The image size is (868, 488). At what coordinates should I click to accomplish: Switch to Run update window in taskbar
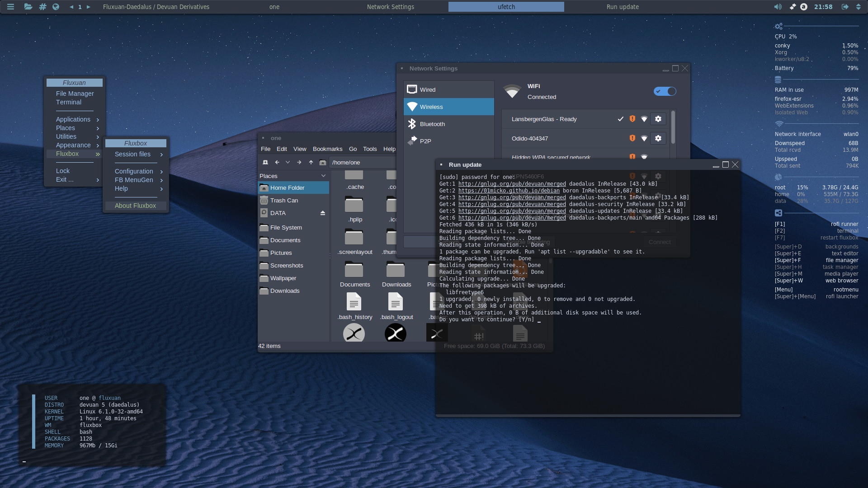pos(623,7)
